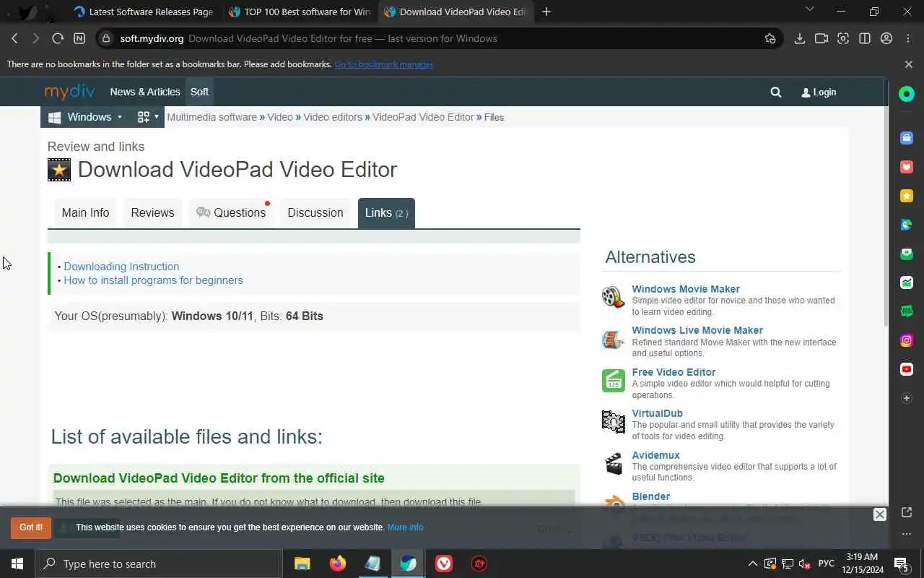
Task: Open the sidebar three-dots menu
Action: click(x=907, y=534)
